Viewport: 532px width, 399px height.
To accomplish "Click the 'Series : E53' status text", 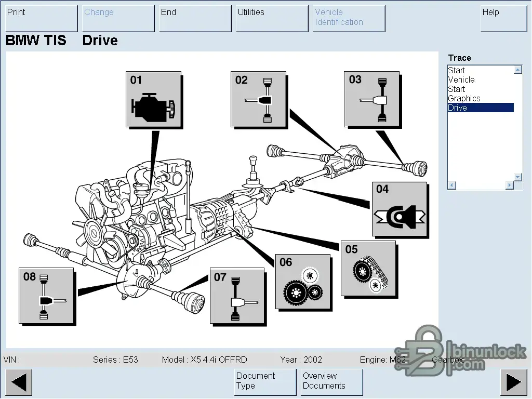I will click(x=115, y=360).
